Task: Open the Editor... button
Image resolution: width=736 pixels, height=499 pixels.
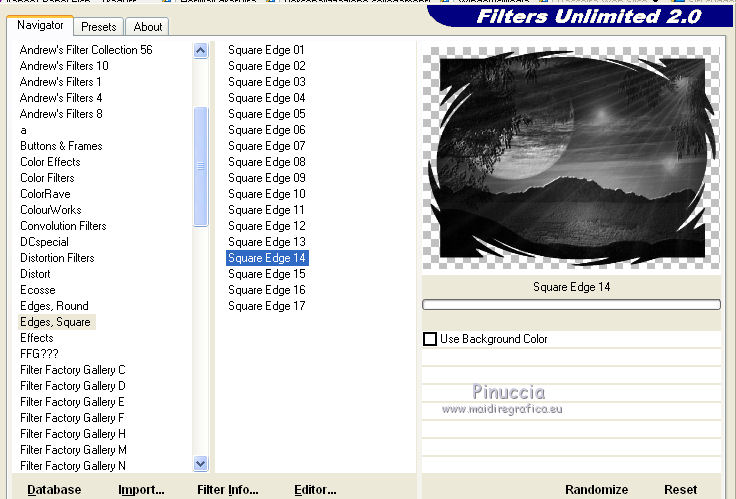Action: click(x=315, y=490)
